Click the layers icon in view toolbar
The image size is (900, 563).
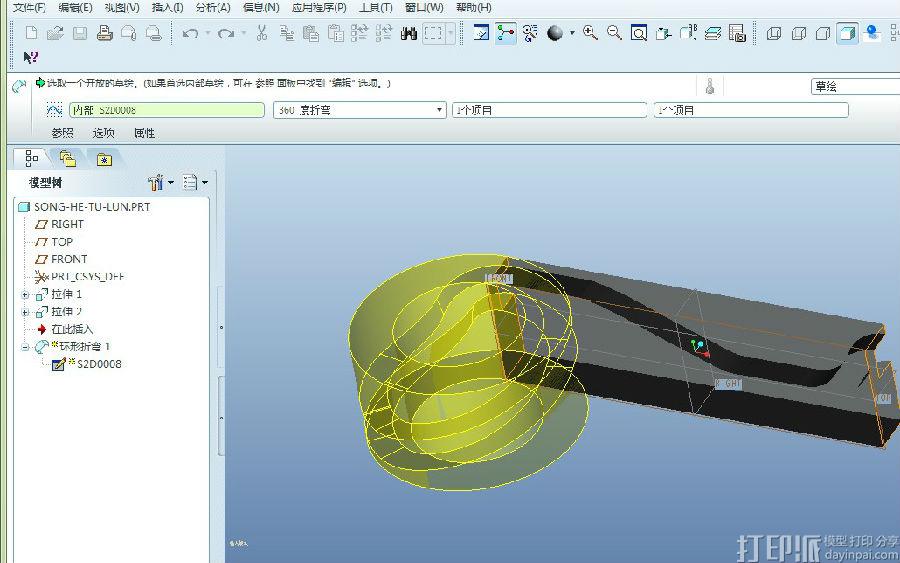(x=712, y=33)
